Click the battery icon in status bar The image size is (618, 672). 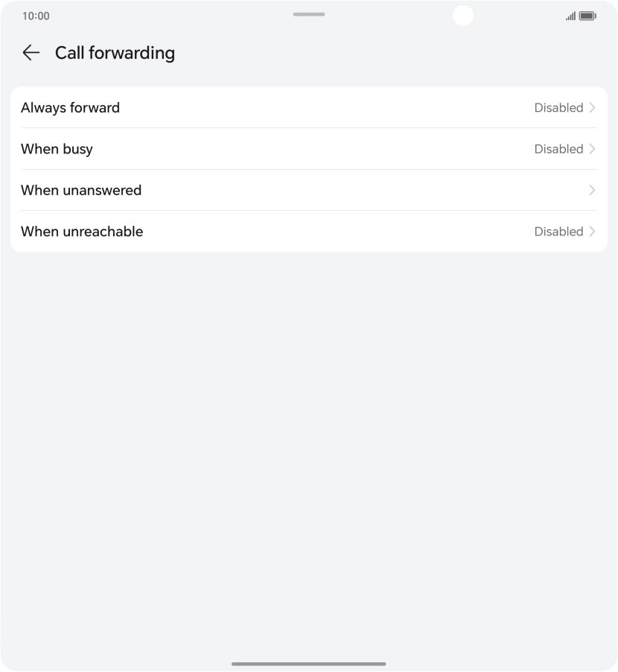click(x=587, y=16)
